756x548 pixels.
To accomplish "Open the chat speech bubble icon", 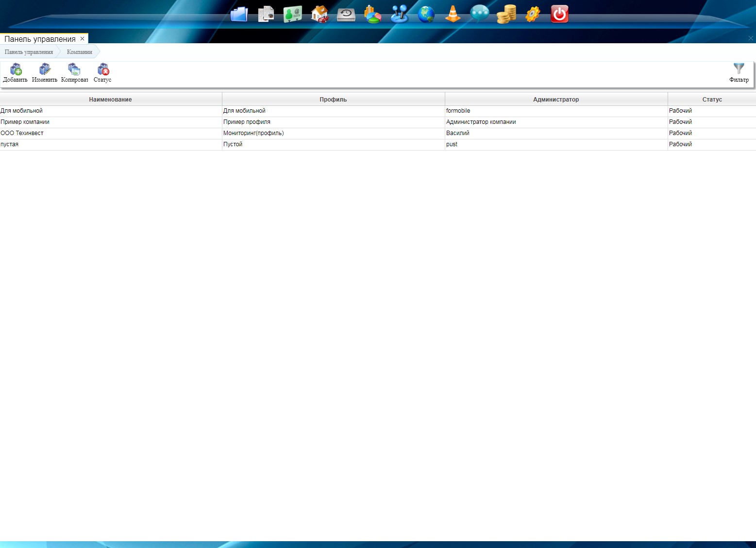I will point(480,14).
